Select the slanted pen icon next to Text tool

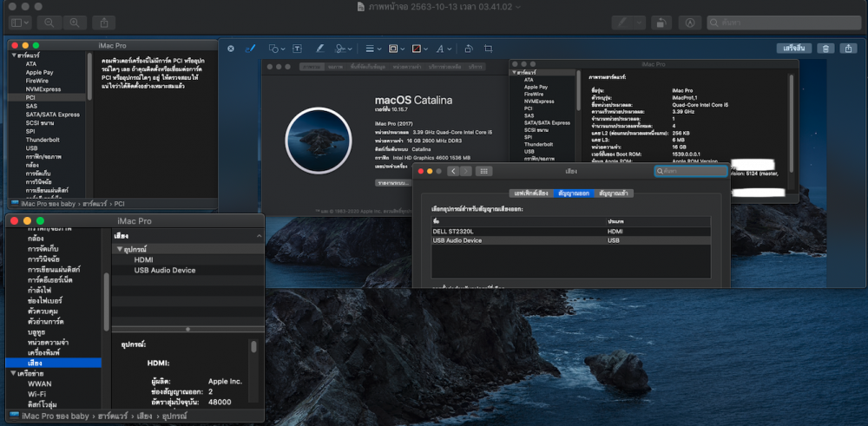320,49
